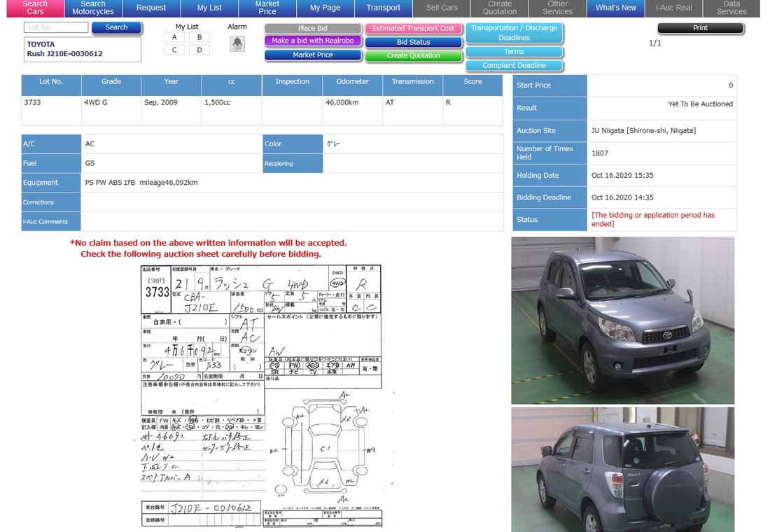Screen dimensions: 770x532
Task: Select the fuel value GS
Action: click(90, 163)
